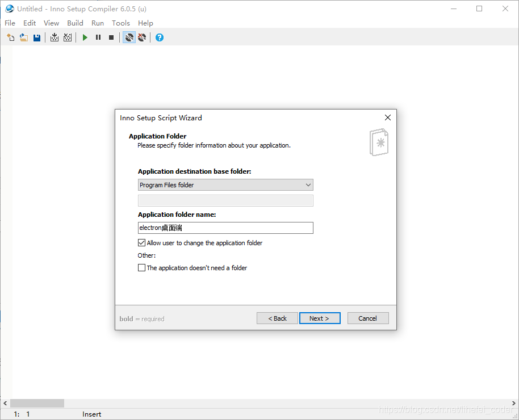Open the Build menu
The image size is (519, 420).
click(75, 23)
